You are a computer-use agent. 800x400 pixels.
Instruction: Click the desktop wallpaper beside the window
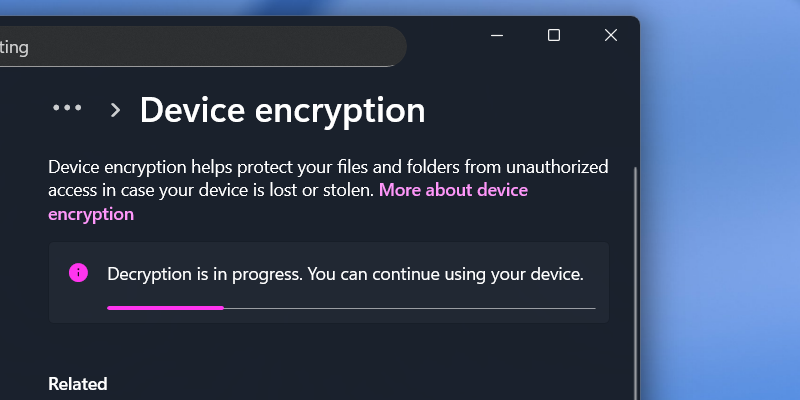click(720, 200)
